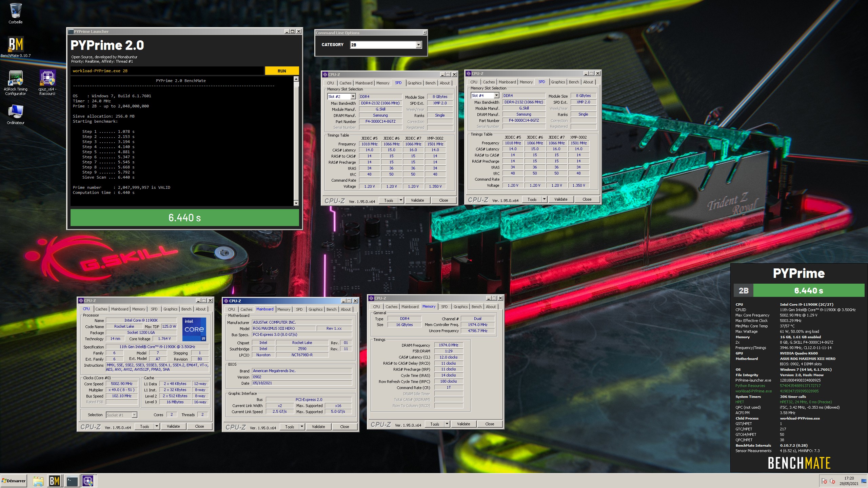The width and height of the screenshot is (868, 488).
Task: Select Bench tab in Slot #4 CPU-Z window
Action: (x=574, y=82)
